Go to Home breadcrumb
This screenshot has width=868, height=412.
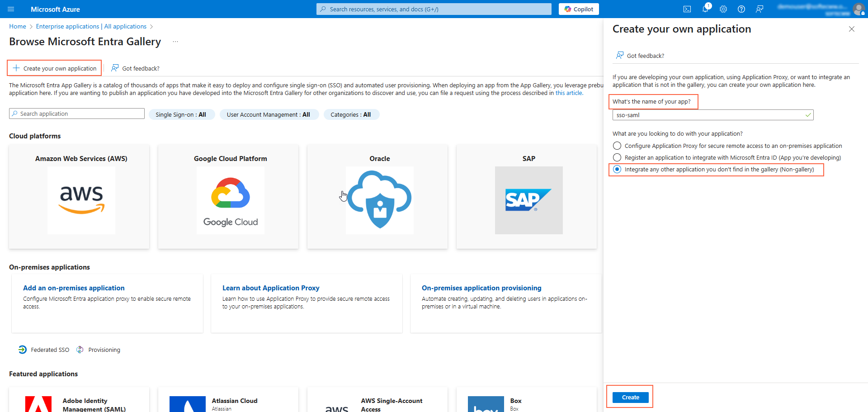pyautogui.click(x=18, y=26)
